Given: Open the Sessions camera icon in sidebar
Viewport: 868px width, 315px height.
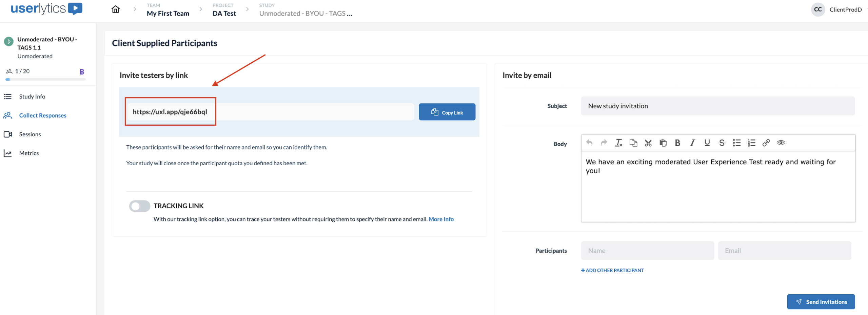Looking at the screenshot, I should point(8,134).
